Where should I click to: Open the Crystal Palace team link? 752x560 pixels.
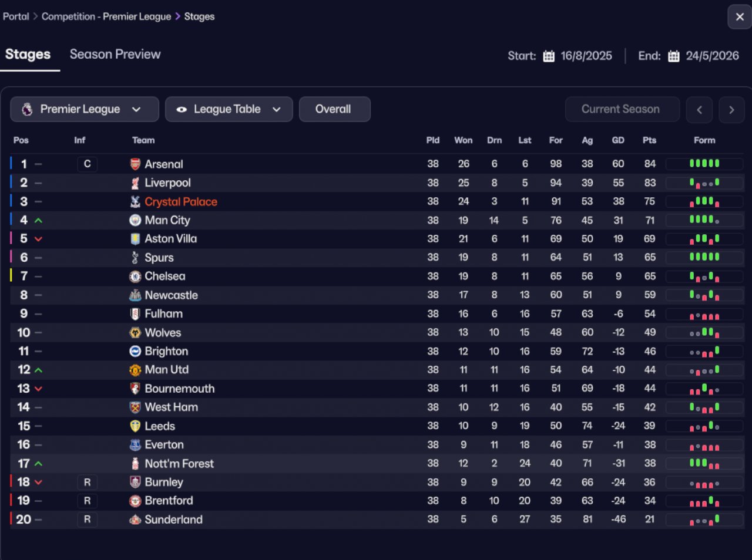coord(181,202)
